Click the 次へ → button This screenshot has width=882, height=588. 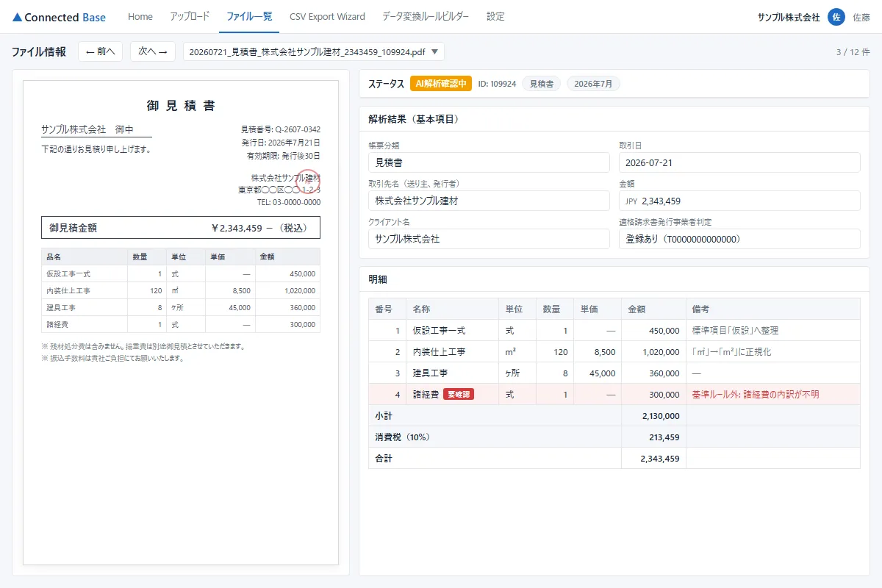tap(153, 51)
